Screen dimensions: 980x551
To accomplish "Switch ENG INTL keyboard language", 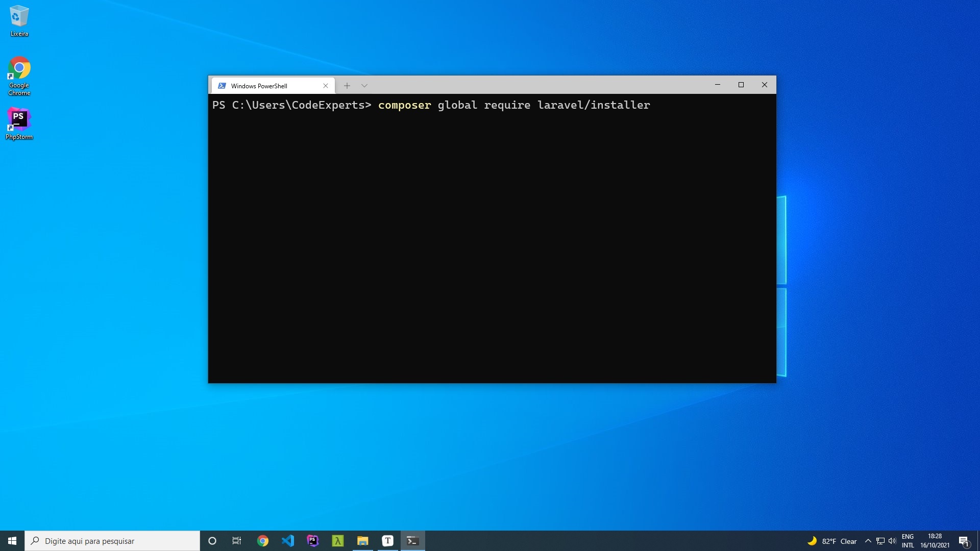I will (x=908, y=541).
